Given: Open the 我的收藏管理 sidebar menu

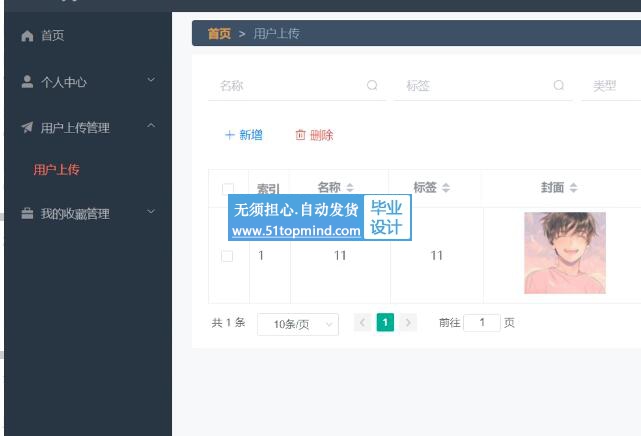Looking at the screenshot, I should pyautogui.click(x=88, y=213).
